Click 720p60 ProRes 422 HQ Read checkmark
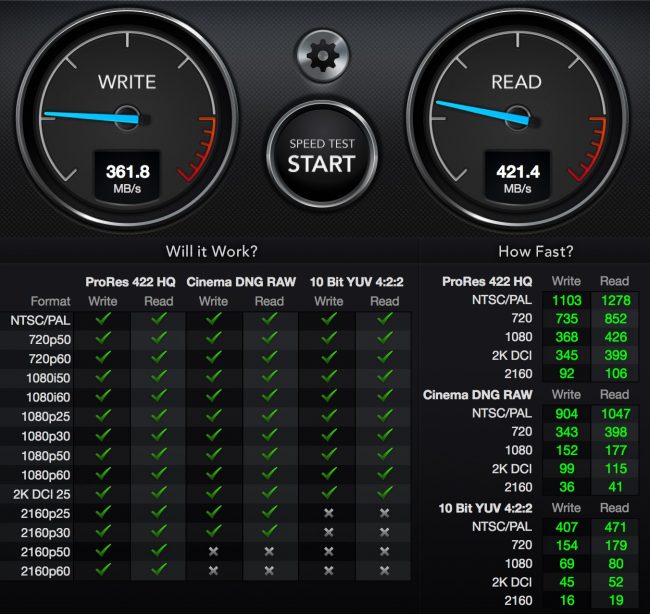 [159, 357]
